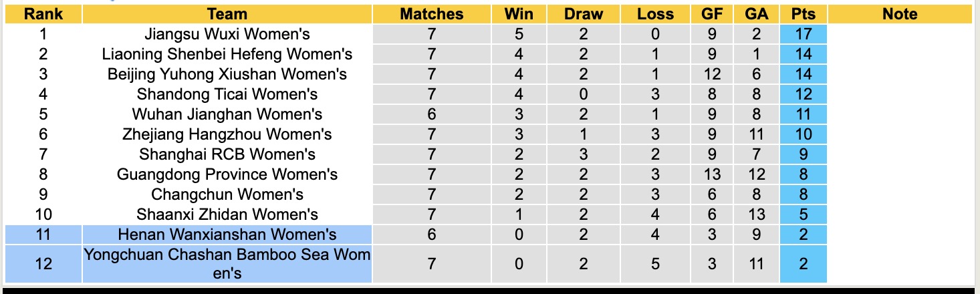This screenshot has width=980, height=294.
Task: Open Guangdong Province Women's team
Action: pos(227,174)
